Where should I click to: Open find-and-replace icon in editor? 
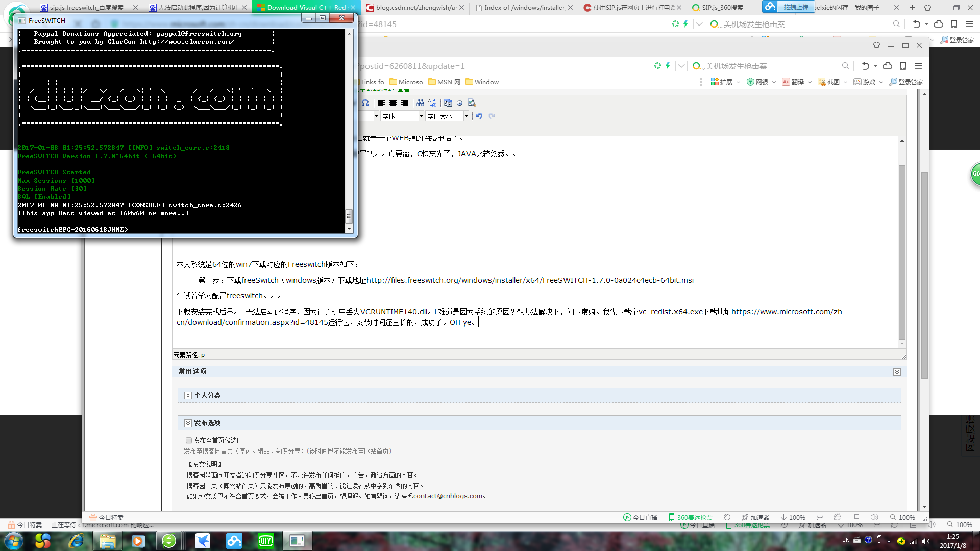(432, 103)
